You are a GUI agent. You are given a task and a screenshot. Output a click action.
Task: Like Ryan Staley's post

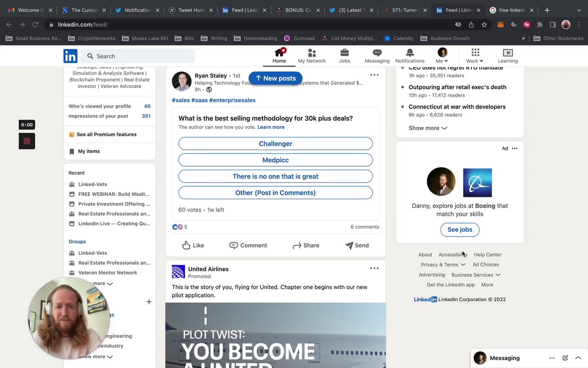(x=193, y=245)
